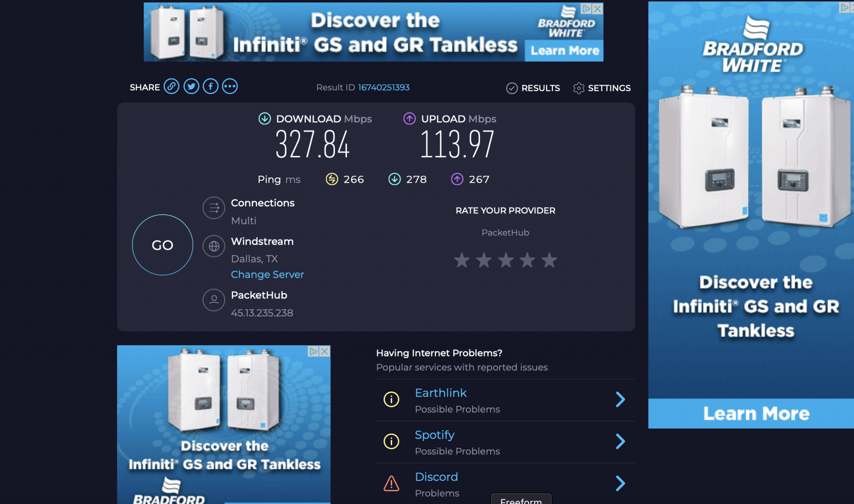Click the download arrow icon beside DOWNLOAD Mbps
Screen dimensions: 854x504
(x=264, y=119)
